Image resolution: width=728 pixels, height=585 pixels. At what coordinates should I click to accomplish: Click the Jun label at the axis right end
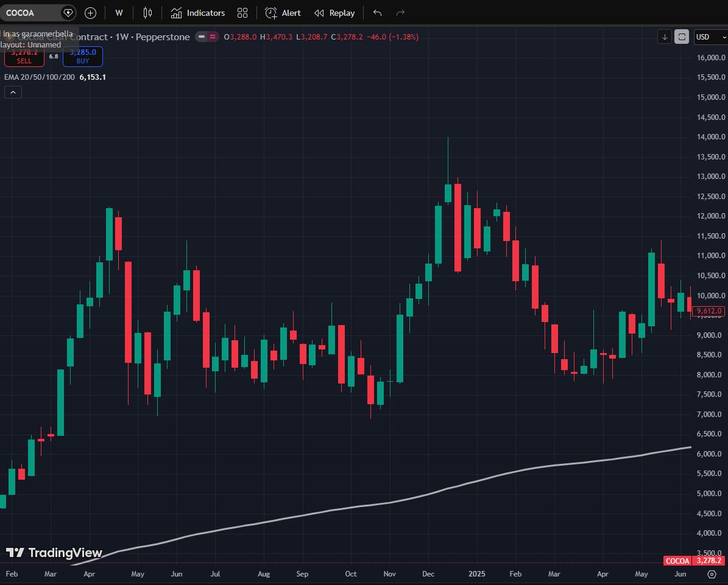point(680,574)
